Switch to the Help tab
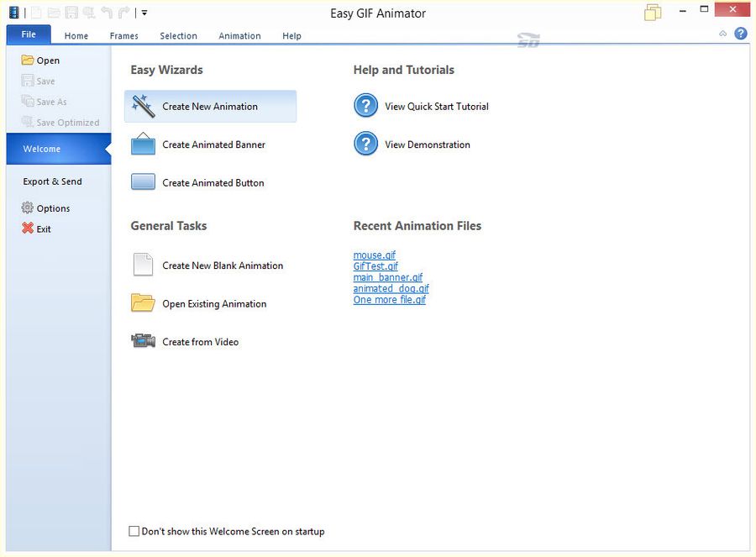 (291, 35)
